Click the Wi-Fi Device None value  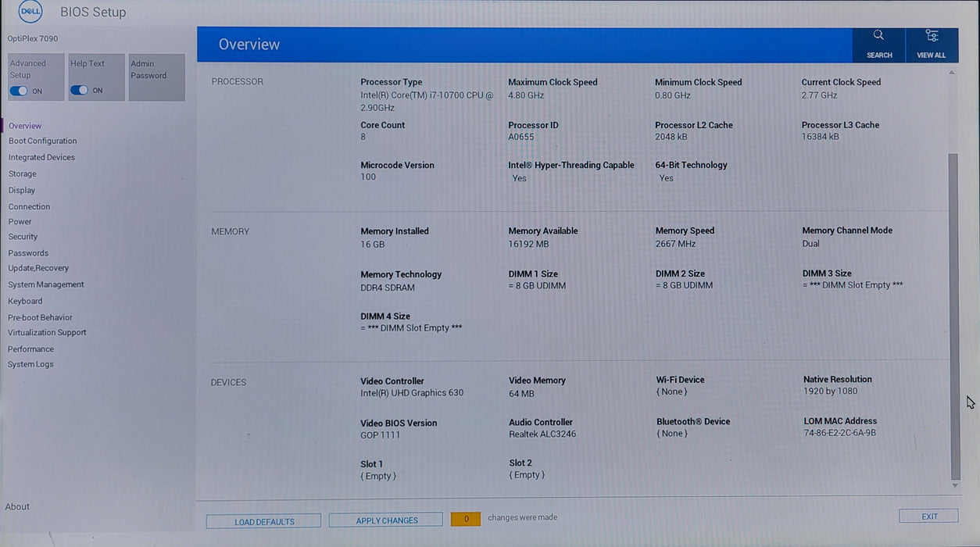672,392
